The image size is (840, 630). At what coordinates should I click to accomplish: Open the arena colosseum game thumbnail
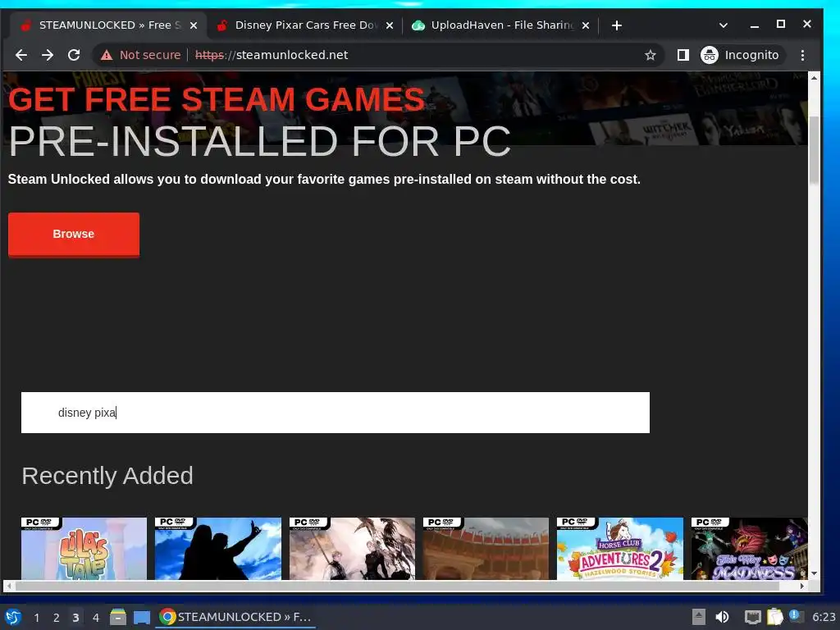[x=486, y=548]
